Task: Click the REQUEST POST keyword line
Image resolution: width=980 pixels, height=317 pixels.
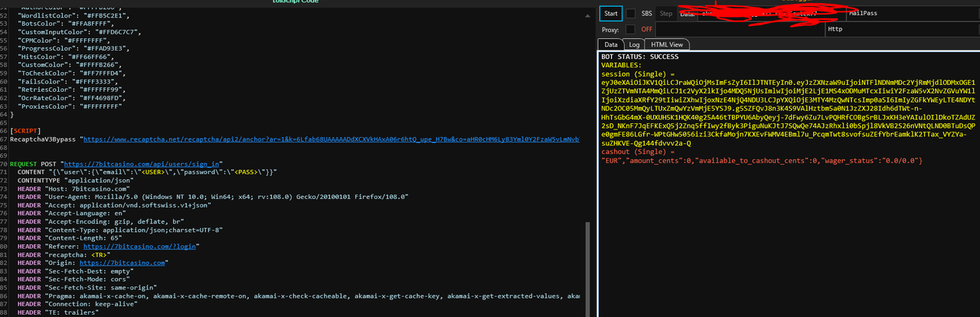Action: click(34, 164)
